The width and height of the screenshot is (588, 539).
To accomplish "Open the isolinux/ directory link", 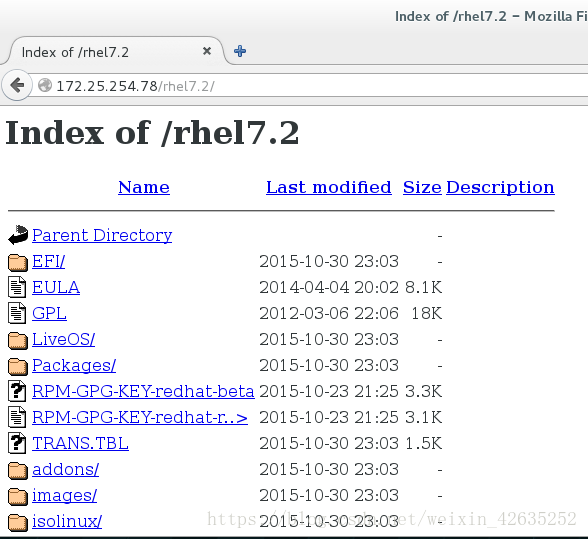I will tap(67, 521).
